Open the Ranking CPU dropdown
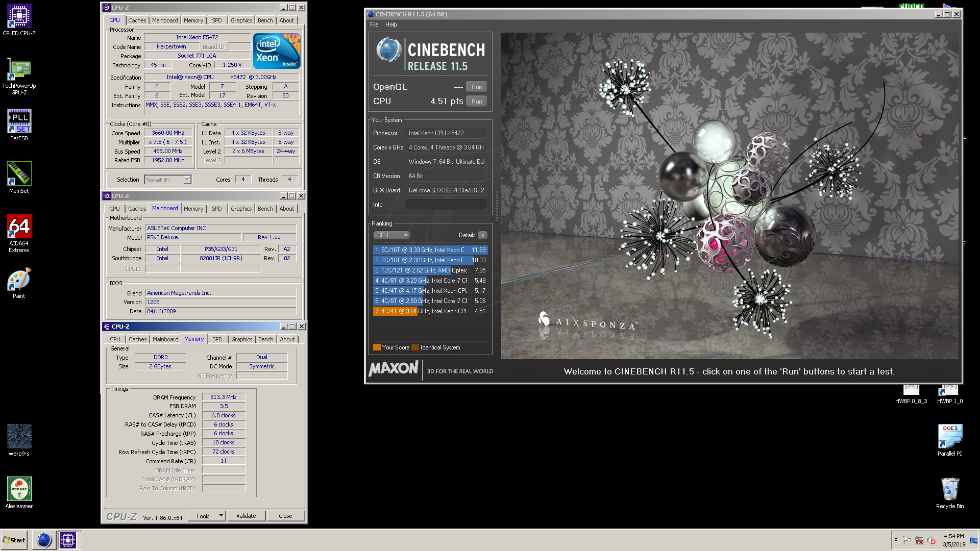 [392, 235]
